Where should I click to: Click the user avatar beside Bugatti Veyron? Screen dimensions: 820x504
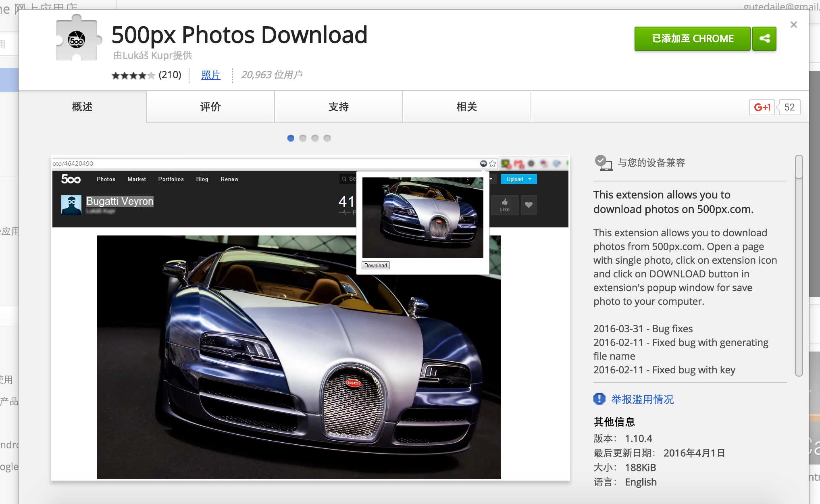pyautogui.click(x=71, y=205)
